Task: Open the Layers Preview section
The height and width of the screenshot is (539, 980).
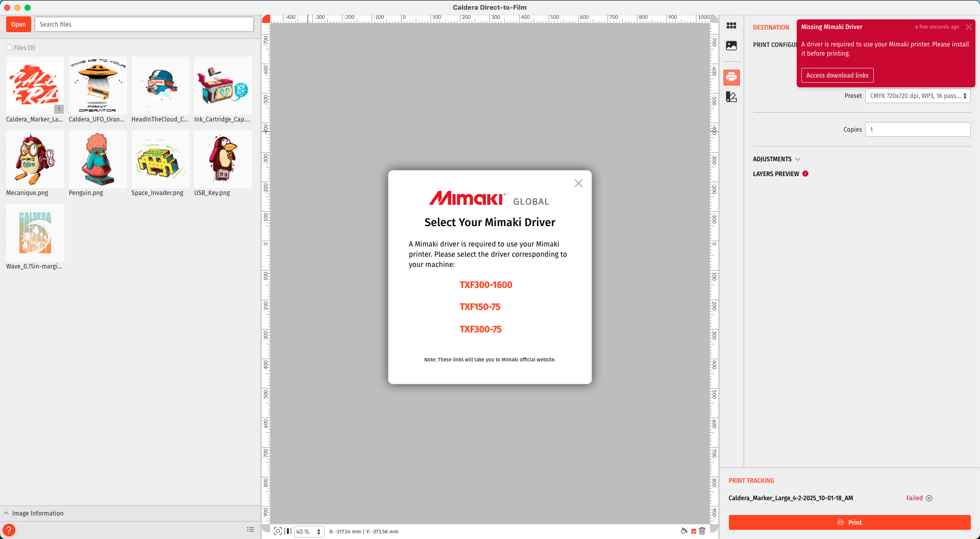Action: coord(776,174)
